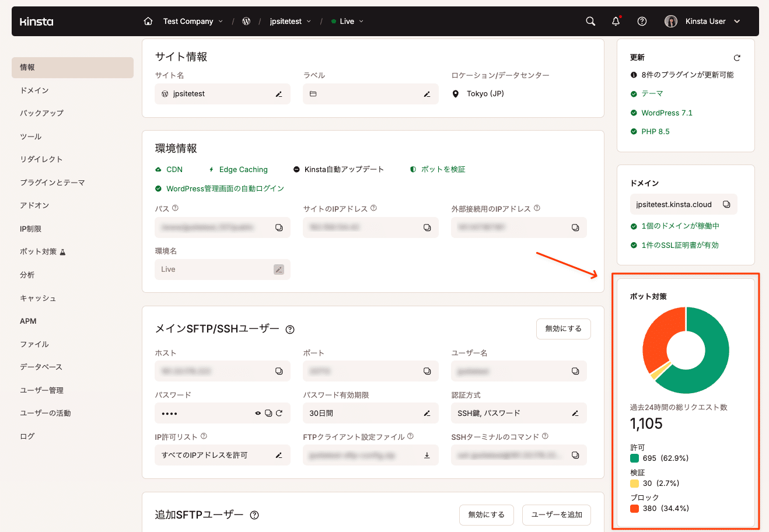769x532 pixels.
Task: Copy the path value
Action: 279,228
